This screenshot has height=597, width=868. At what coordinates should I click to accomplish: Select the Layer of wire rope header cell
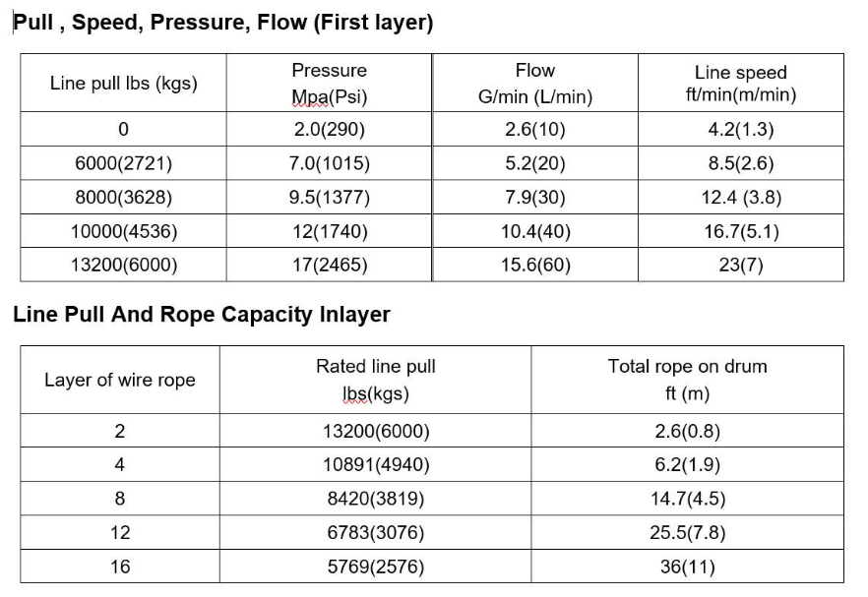click(120, 380)
